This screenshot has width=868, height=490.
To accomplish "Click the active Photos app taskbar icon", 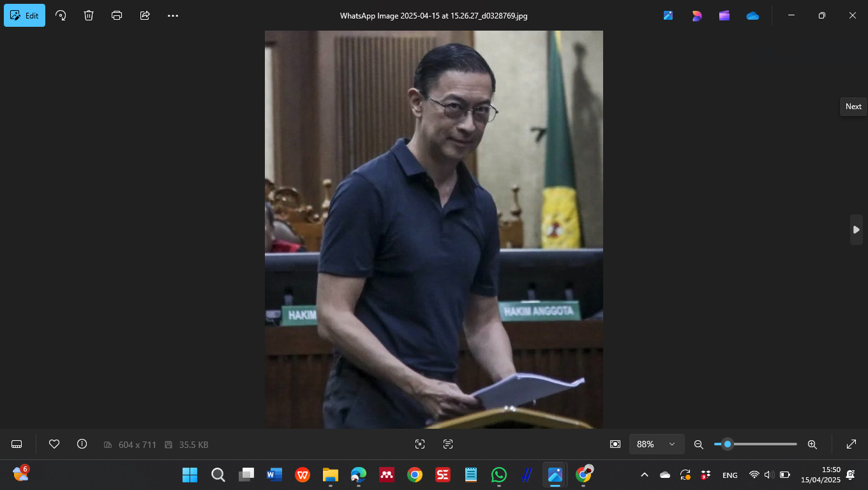I will (555, 475).
